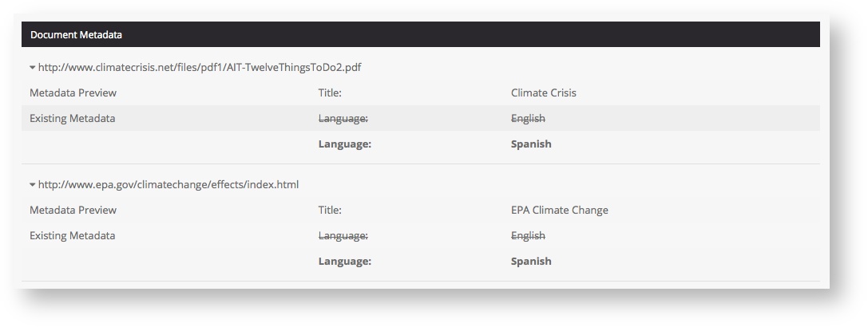This screenshot has width=868, height=327.
Task: Click Existing Metadata in the epa.gov section
Action: pos(72,236)
